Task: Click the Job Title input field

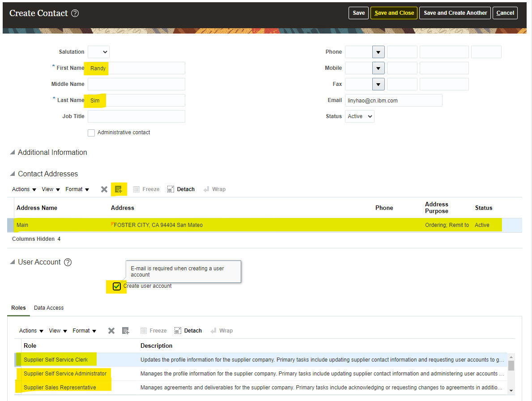Action: click(x=136, y=116)
